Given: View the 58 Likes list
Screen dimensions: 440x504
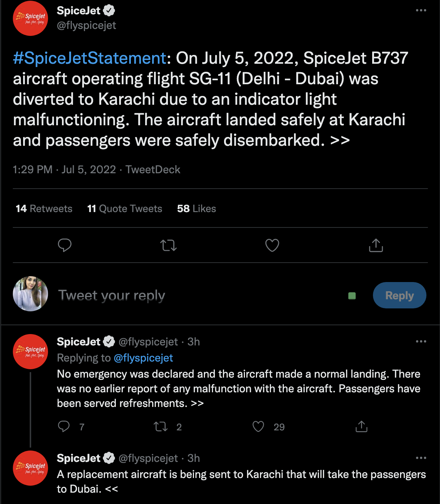Looking at the screenshot, I should [x=197, y=209].
